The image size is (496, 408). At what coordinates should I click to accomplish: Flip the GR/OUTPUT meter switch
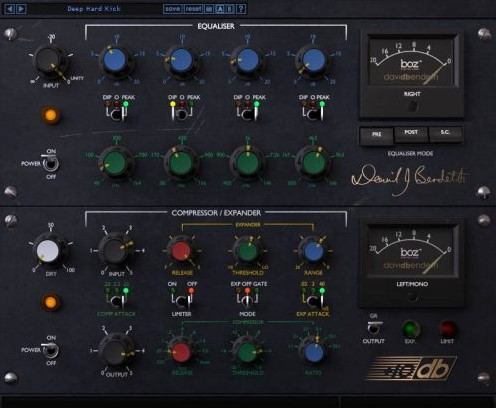pos(374,327)
